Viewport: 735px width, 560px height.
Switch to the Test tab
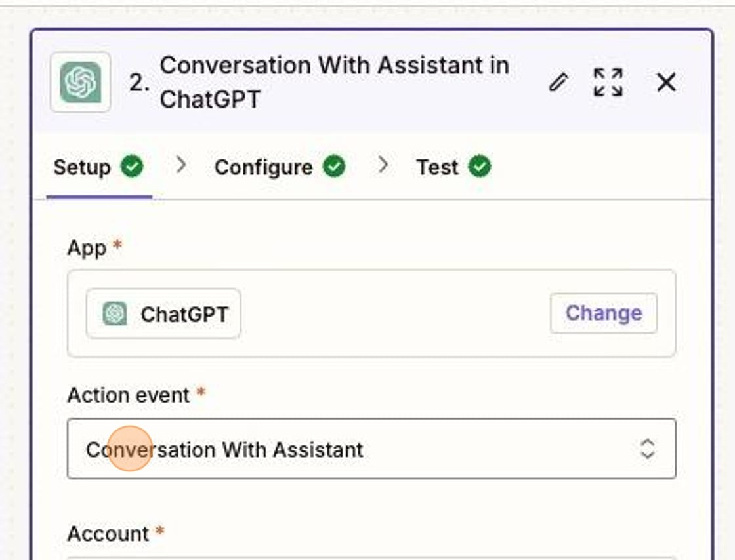(436, 167)
